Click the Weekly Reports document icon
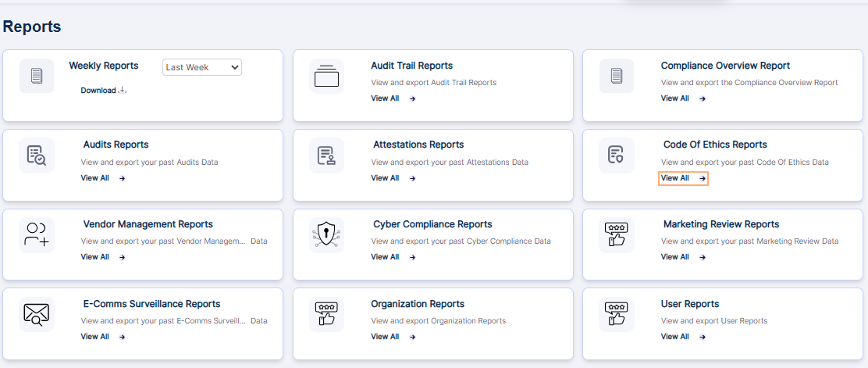 37,76
